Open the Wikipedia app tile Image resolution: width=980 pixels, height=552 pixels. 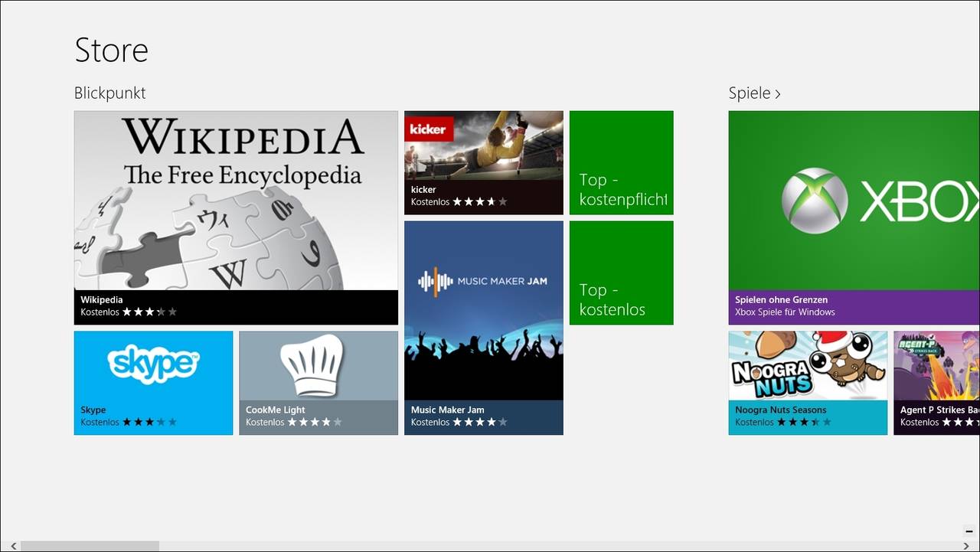tap(236, 217)
